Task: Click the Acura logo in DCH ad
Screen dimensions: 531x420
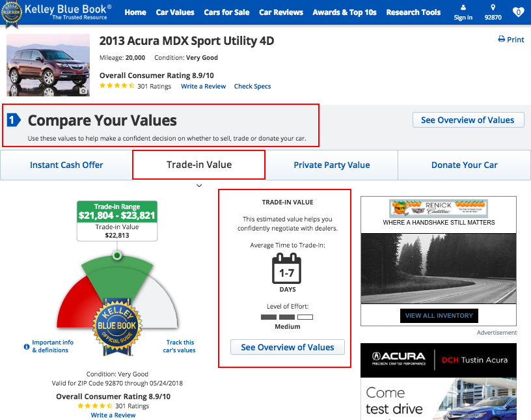Action: point(399,359)
